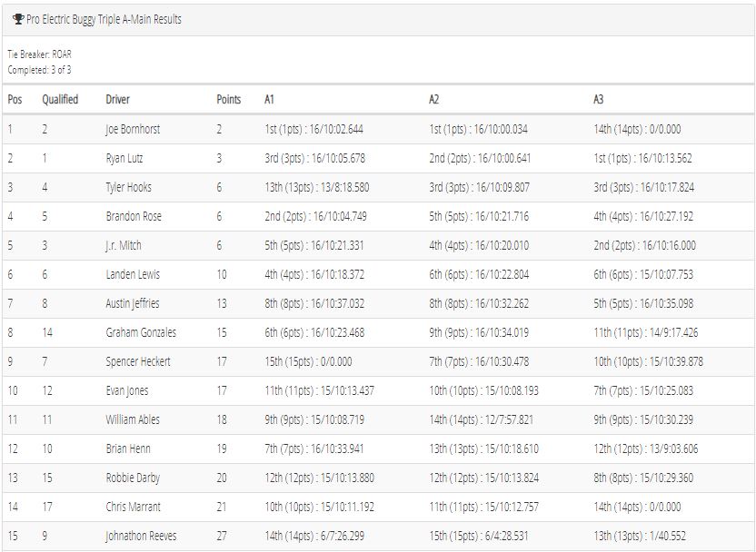This screenshot has height=552, width=756.
Task: Click the A3 column header
Action: (598, 99)
